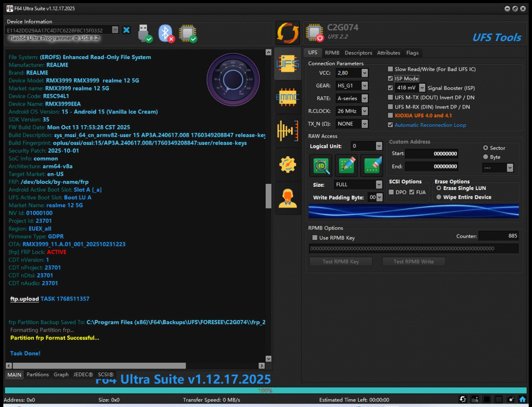Viewport: 532px width, 407px height.
Task: Open the support agent sidebar icon
Action: [x=288, y=198]
